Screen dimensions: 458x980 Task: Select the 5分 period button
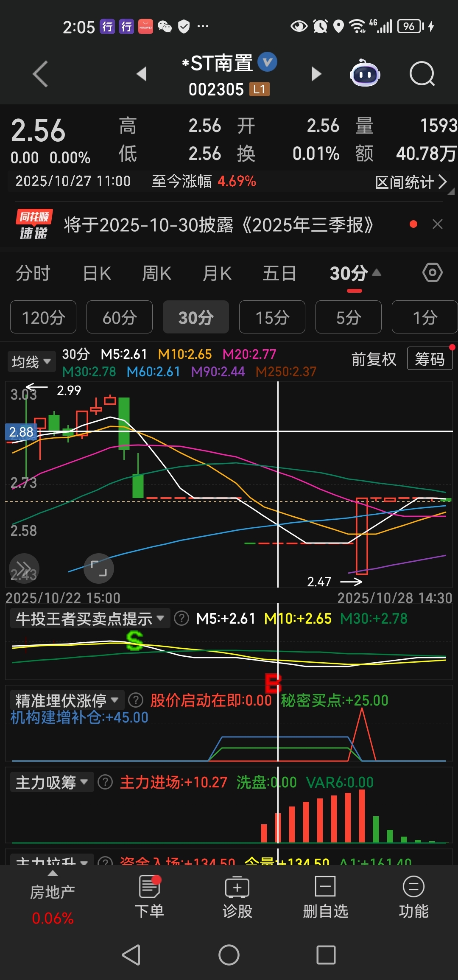[349, 317]
